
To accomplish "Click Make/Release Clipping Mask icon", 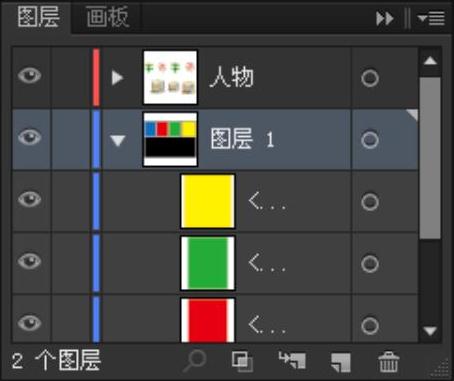I will pos(242,361).
